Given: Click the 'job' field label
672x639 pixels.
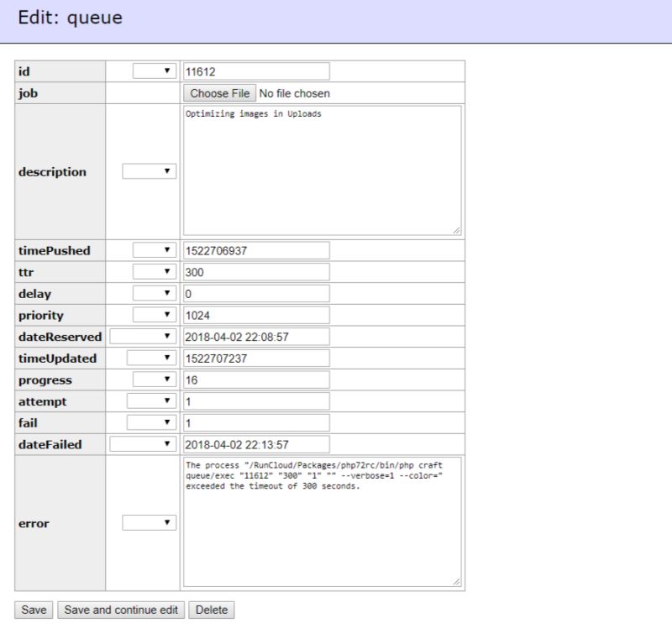Looking at the screenshot, I should click(28, 93).
